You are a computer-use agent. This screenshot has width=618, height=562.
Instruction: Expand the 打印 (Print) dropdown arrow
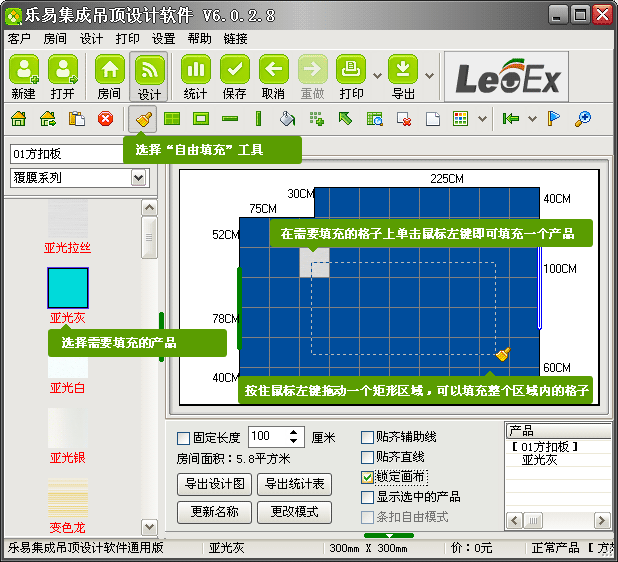[377, 75]
